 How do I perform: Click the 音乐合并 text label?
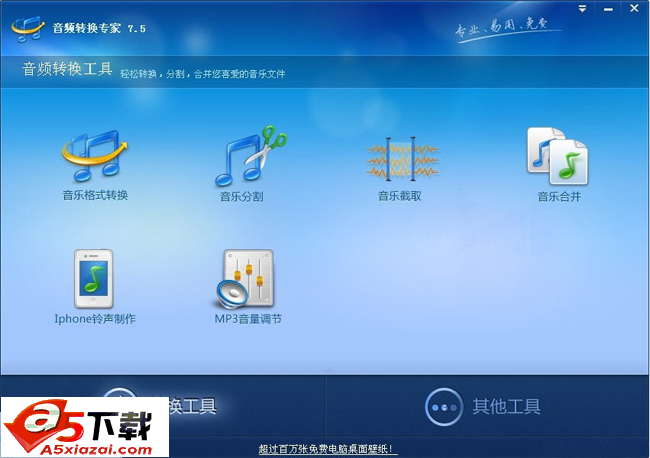click(x=559, y=196)
